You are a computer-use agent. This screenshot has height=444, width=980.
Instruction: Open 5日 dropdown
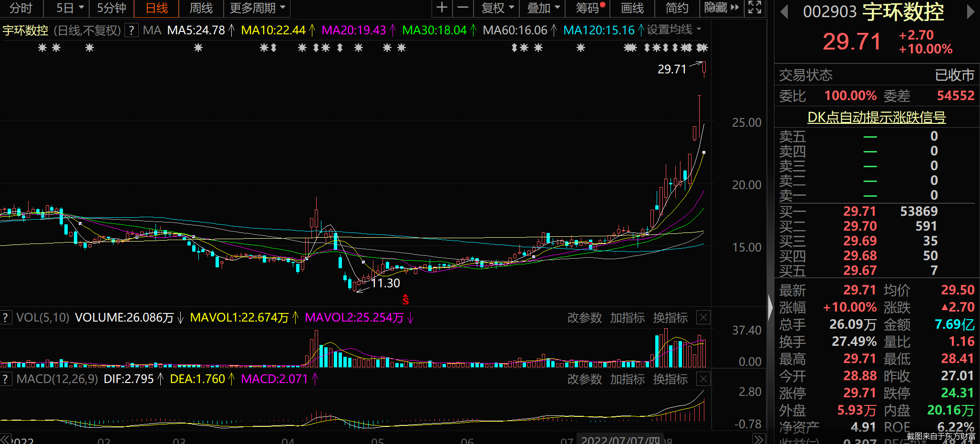pos(70,8)
